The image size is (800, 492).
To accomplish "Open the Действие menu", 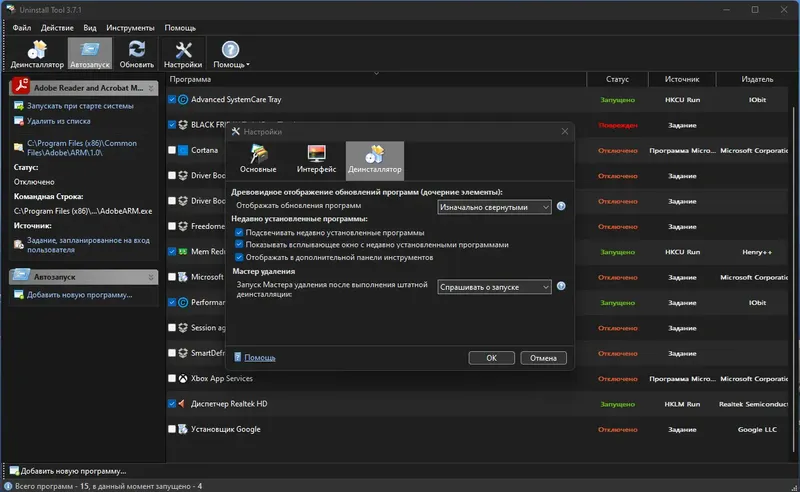I will click(57, 28).
